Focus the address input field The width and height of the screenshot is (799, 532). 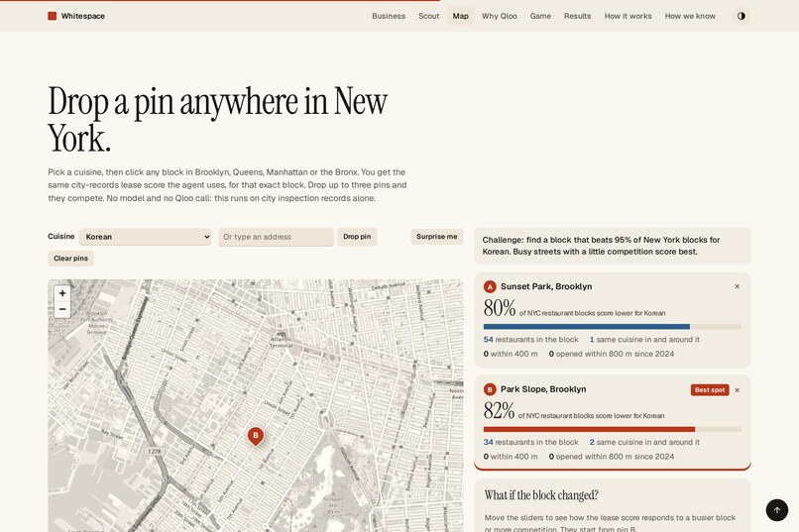(x=277, y=237)
